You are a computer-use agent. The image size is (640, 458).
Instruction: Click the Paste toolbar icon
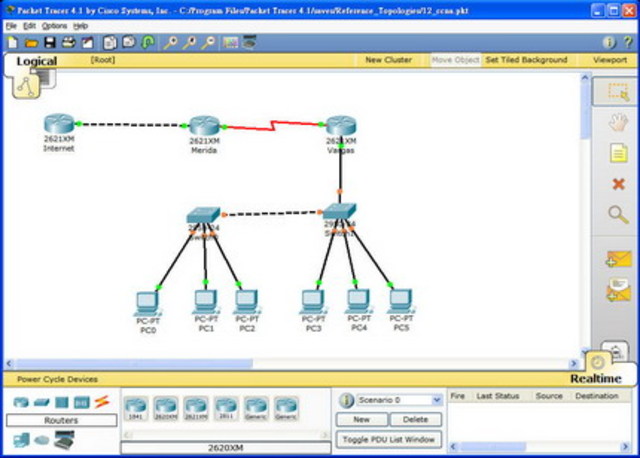pyautogui.click(x=129, y=42)
